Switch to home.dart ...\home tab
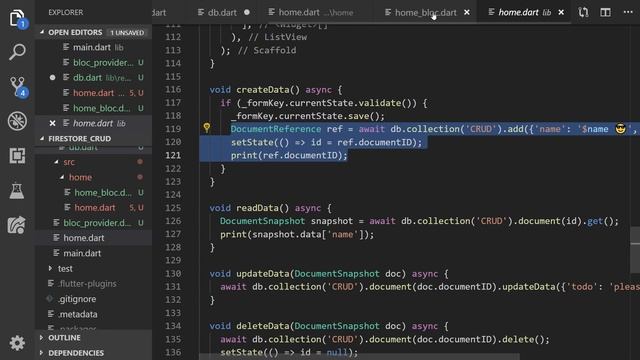Viewport: 640px width, 360px height. 315,13
